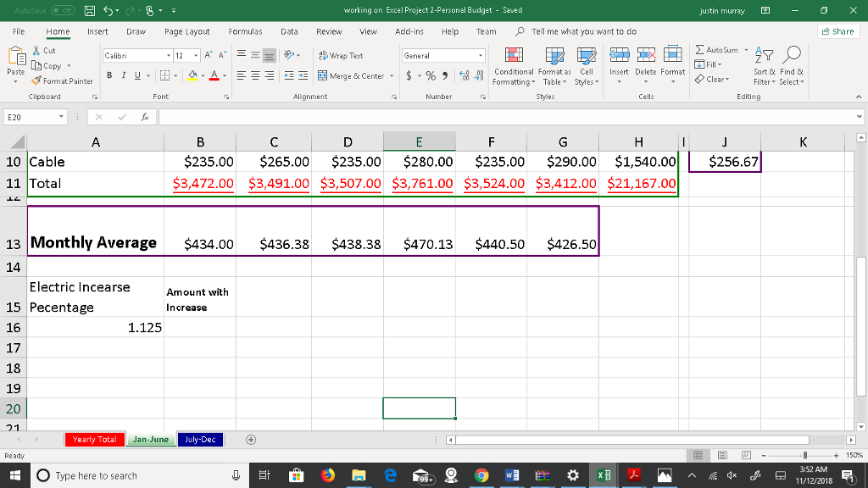Select the Format Painter tool
868x488 pixels.
62,80
